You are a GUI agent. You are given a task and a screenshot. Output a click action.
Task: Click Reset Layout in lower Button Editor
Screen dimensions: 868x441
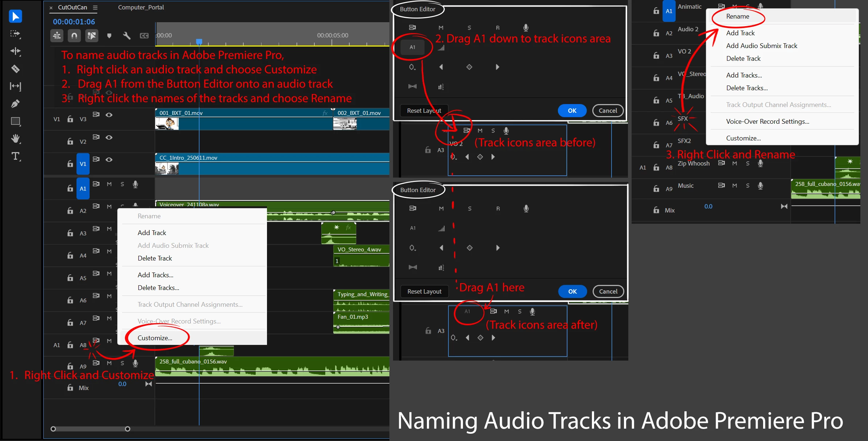[424, 291]
